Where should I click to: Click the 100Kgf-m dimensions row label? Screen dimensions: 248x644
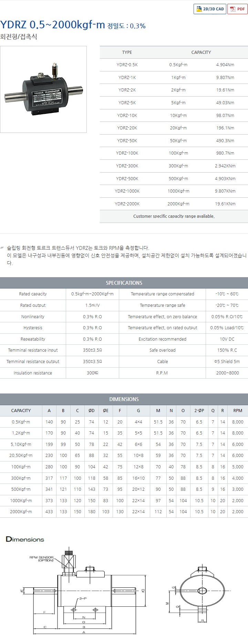point(21,467)
